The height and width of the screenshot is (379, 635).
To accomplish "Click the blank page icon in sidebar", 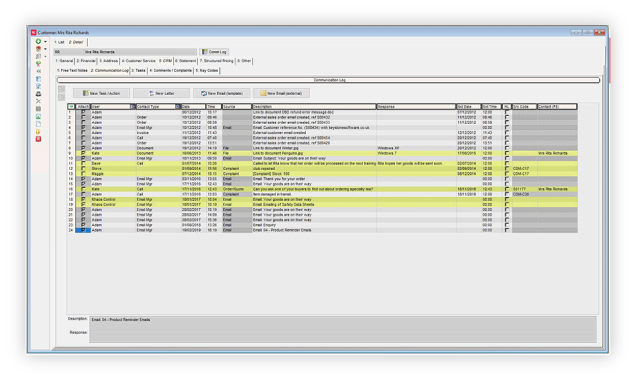I will (x=38, y=124).
